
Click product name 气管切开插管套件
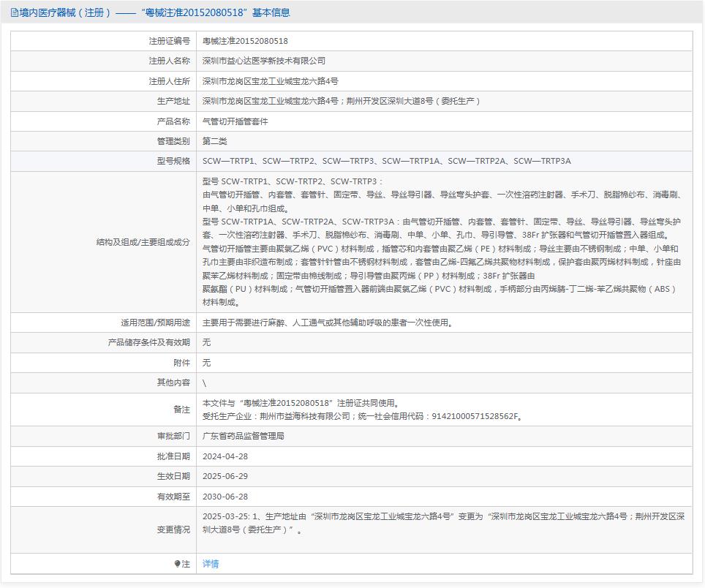pyautogui.click(x=235, y=121)
